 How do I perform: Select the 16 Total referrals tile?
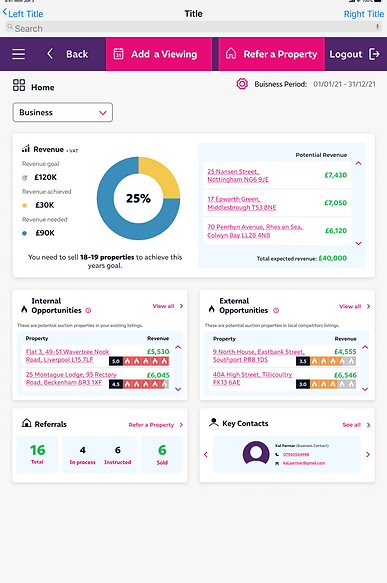[38, 454]
